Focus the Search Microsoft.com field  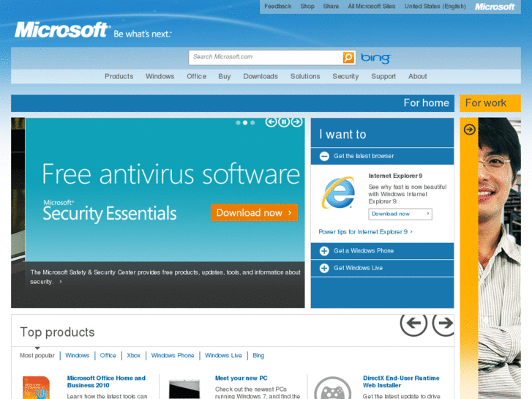pos(266,57)
